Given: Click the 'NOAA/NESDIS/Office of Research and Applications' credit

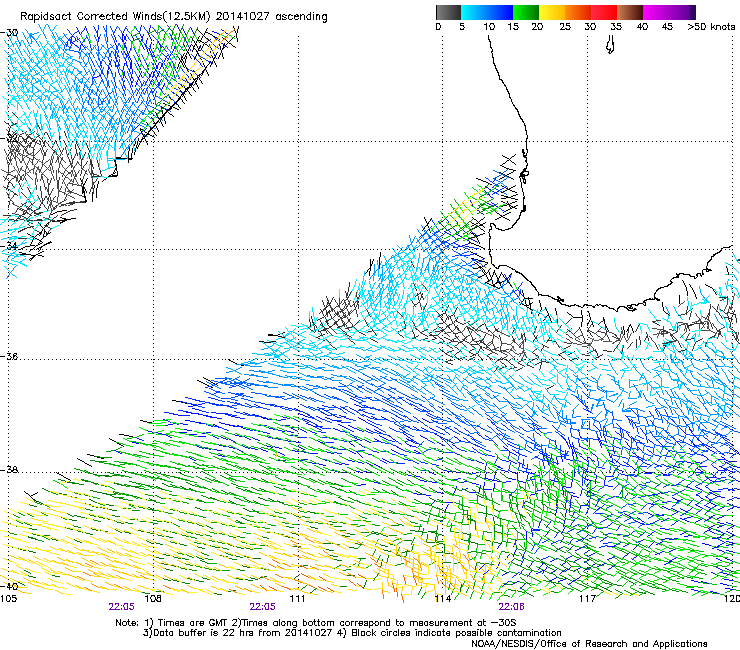Looking at the screenshot, I should pos(589,643).
